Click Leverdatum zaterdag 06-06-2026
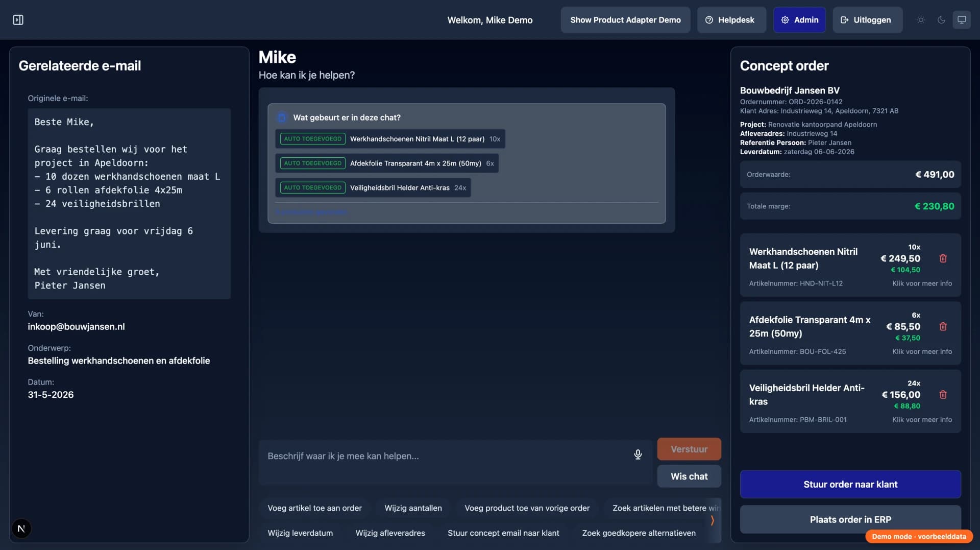The height and width of the screenshot is (550, 980). pyautogui.click(x=797, y=152)
